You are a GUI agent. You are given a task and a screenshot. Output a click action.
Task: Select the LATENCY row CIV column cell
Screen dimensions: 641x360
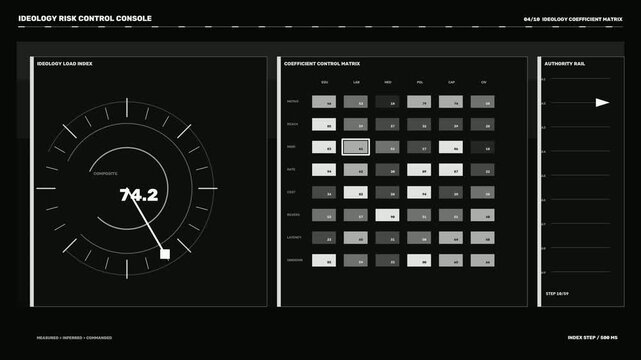[x=482, y=238]
